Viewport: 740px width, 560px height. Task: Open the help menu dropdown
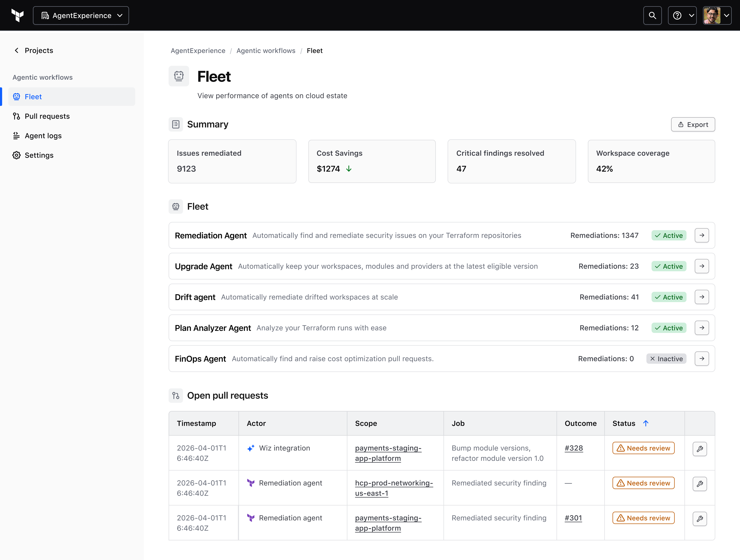pos(682,15)
